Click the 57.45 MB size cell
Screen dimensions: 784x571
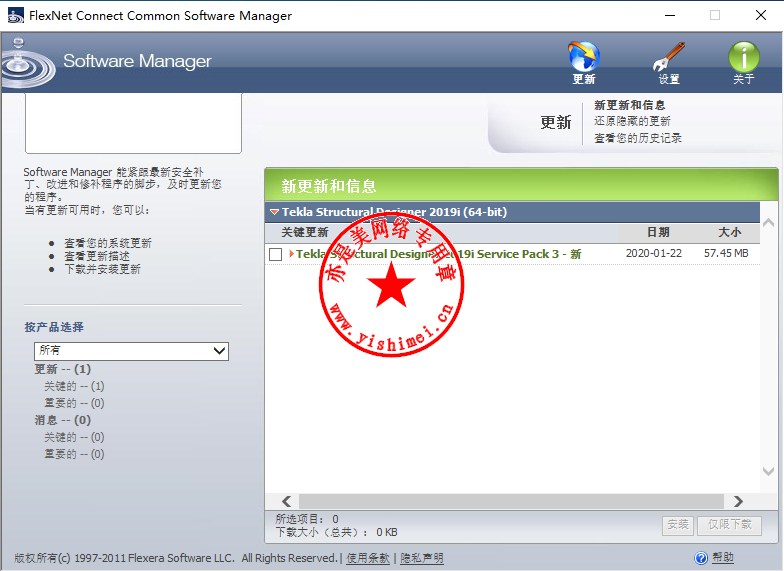click(x=726, y=253)
